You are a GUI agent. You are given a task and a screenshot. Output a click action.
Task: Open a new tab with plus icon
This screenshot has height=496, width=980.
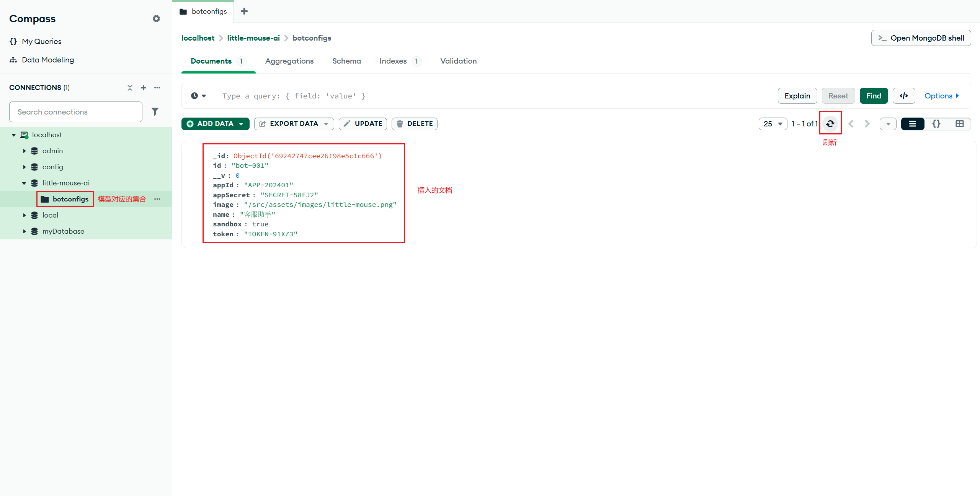click(x=244, y=11)
